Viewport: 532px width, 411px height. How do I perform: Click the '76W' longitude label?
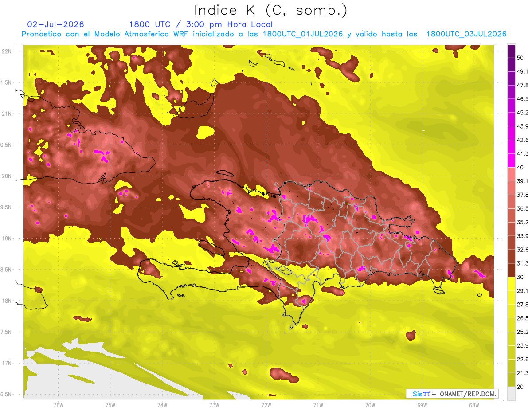click(58, 405)
